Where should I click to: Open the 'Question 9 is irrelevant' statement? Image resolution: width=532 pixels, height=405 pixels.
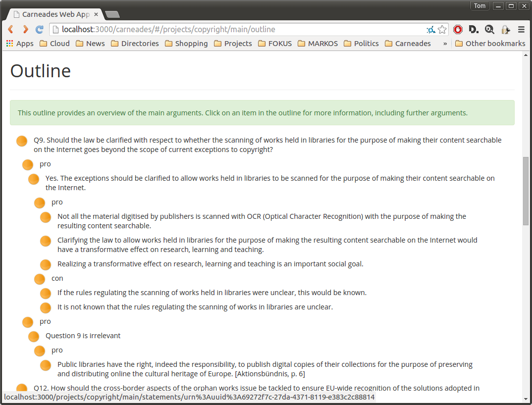coord(83,336)
